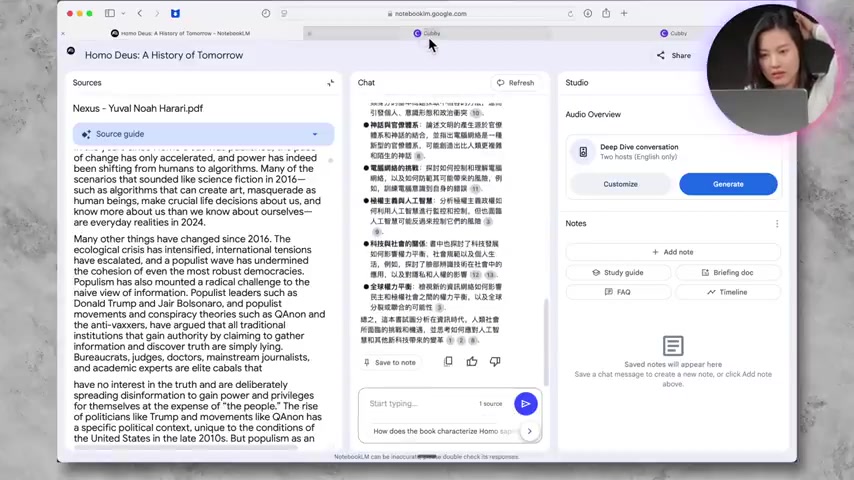
Task: Click the Deep Dive conversation audio icon
Action: point(583,152)
